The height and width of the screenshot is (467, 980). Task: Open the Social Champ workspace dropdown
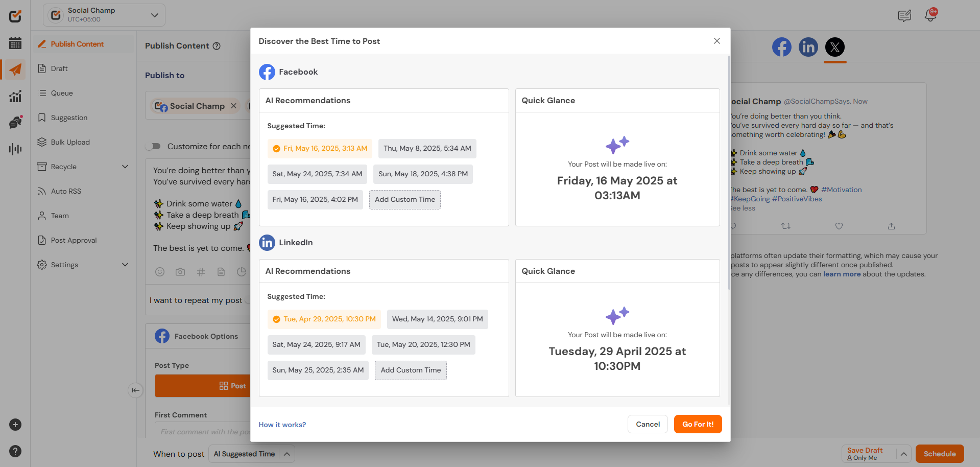tap(104, 15)
